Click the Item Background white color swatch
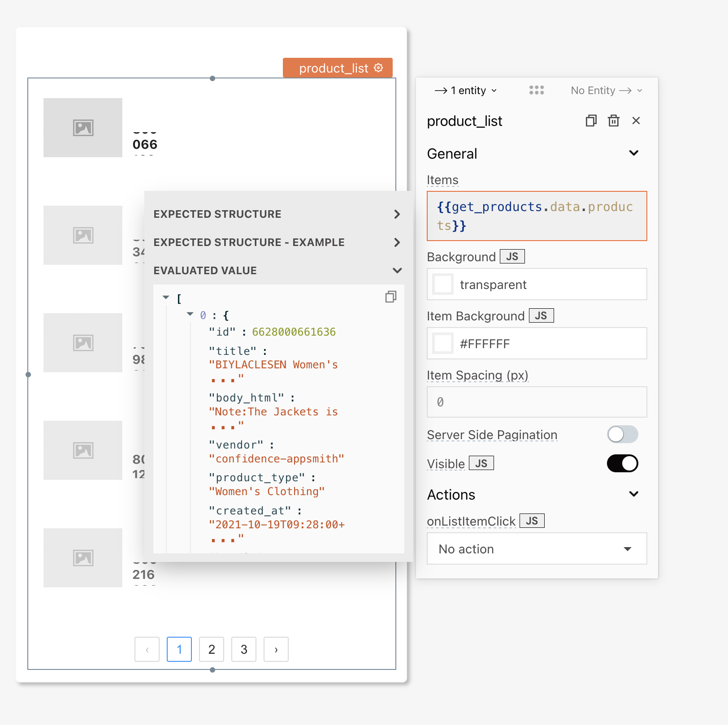 click(x=442, y=343)
